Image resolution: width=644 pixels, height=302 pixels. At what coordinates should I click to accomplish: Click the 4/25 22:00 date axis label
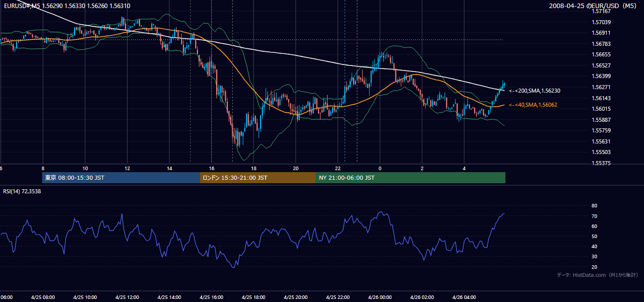tap(338, 297)
